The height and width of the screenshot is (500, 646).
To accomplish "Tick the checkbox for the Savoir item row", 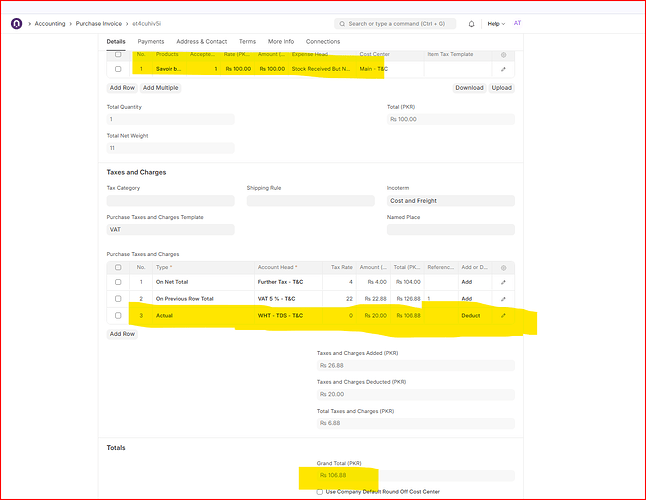I will click(118, 69).
